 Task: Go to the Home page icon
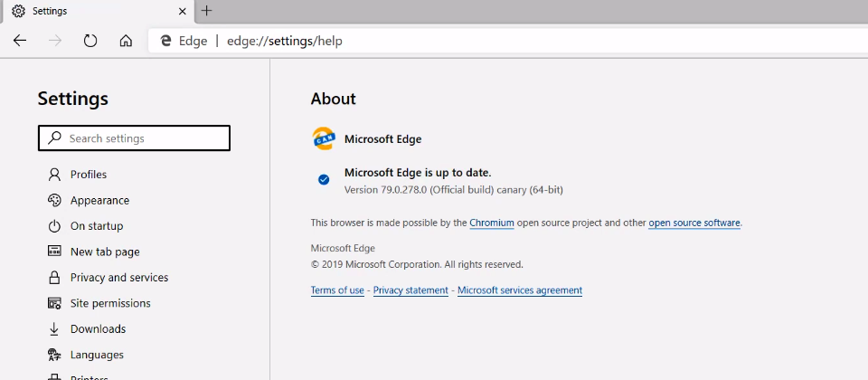(126, 41)
